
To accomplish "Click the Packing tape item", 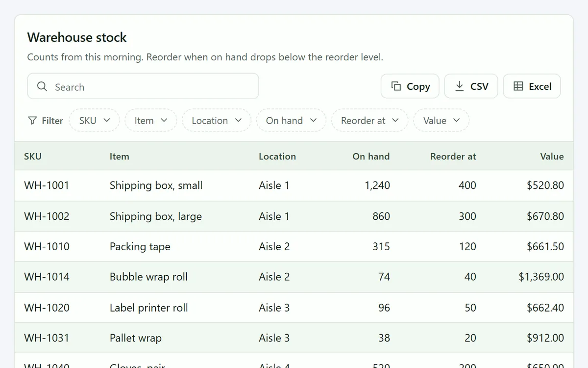I will [x=140, y=246].
